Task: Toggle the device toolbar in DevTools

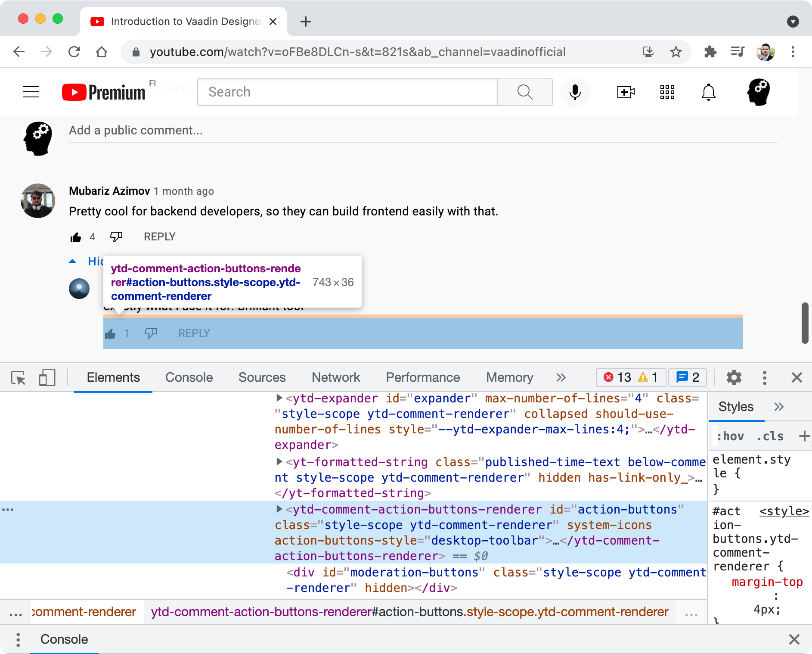Action: (x=47, y=377)
